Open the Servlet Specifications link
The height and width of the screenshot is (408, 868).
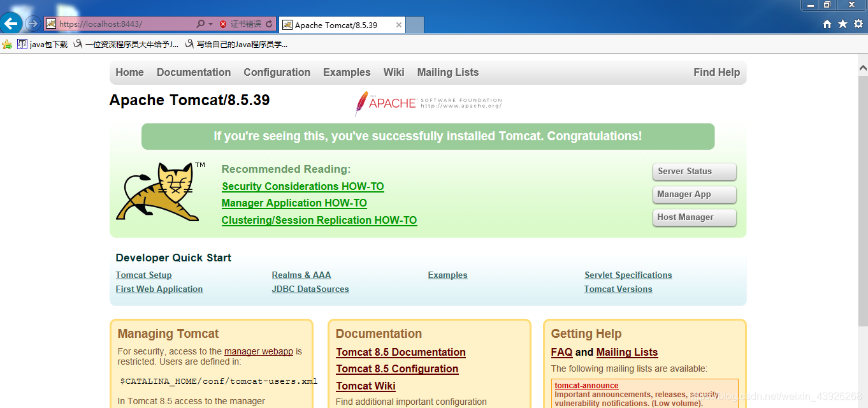coord(628,275)
